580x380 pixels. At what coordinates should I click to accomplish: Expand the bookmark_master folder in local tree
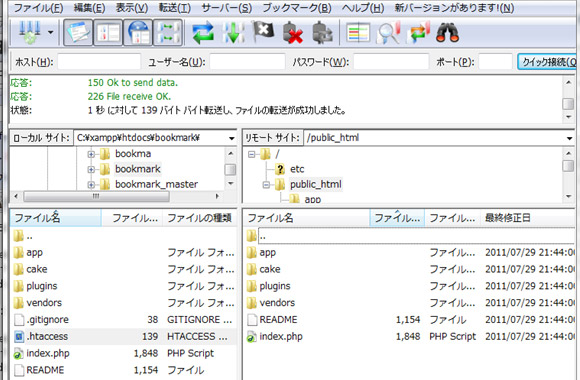click(x=91, y=185)
